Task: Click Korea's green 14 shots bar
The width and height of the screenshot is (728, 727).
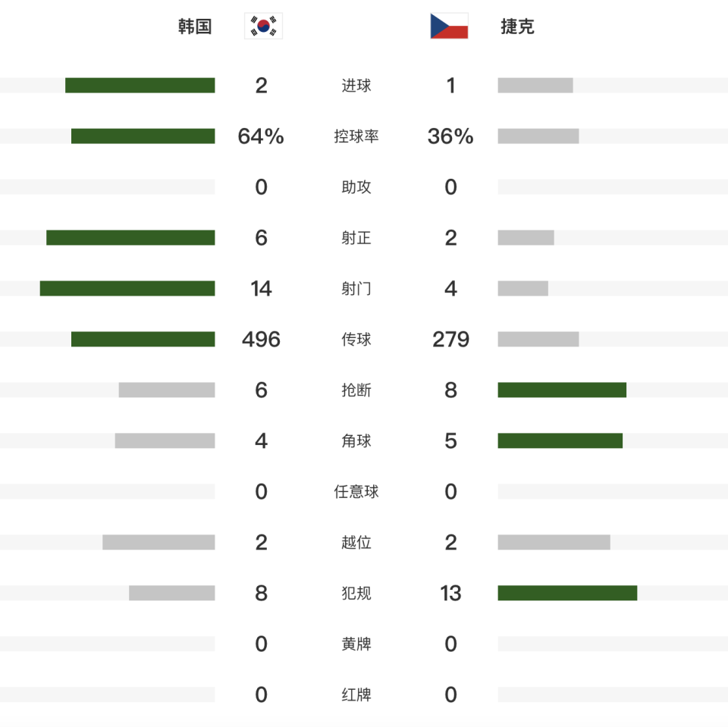Action: coord(127,288)
